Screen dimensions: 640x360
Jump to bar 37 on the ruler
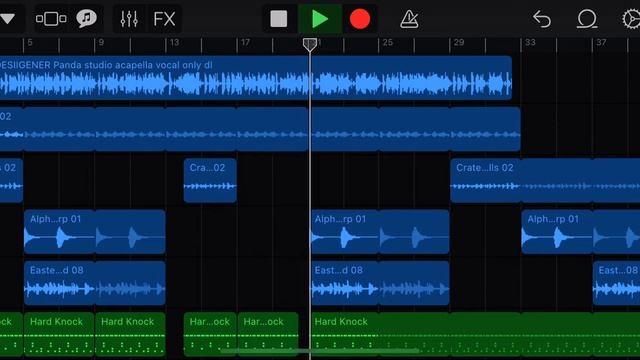[x=601, y=42]
